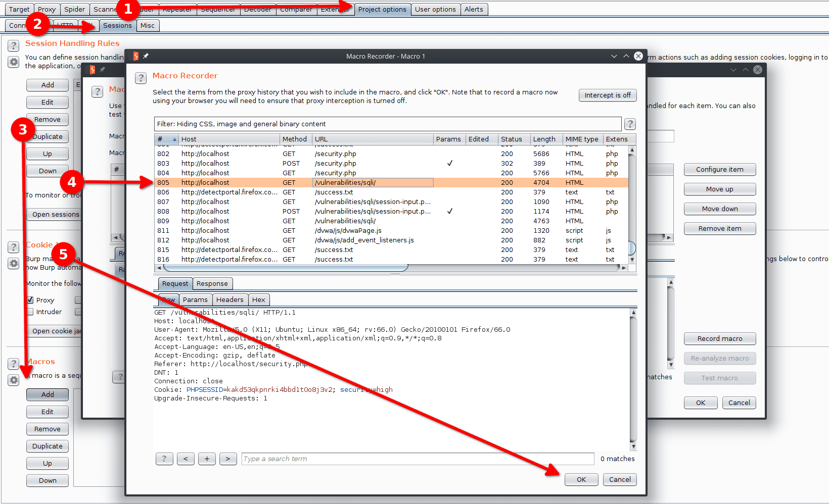
Task: Click the previous match '<' search button
Action: pos(186,459)
